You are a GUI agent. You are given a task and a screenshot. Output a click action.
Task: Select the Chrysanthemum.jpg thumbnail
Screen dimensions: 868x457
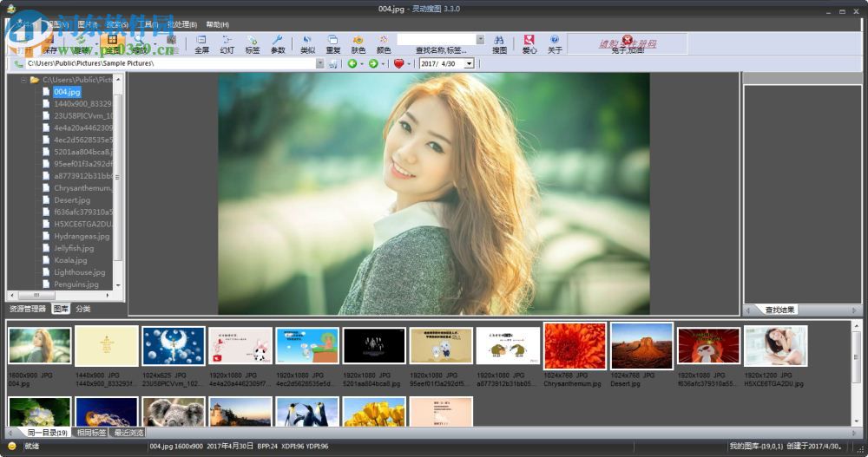[x=575, y=347]
